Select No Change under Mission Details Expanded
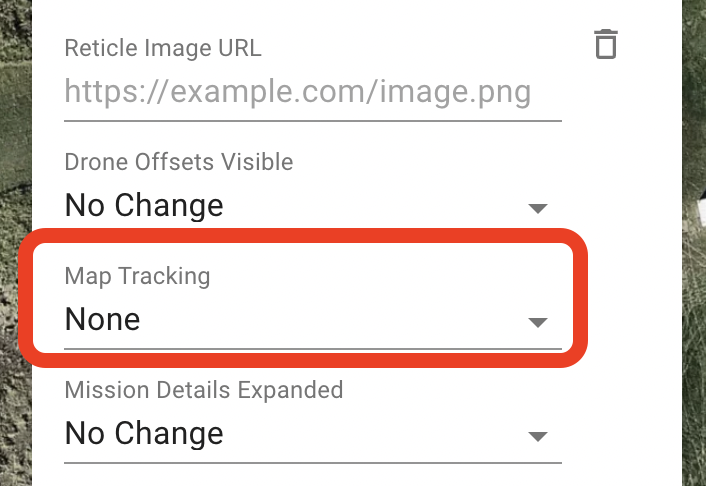The height and width of the screenshot is (486, 706). [x=144, y=433]
